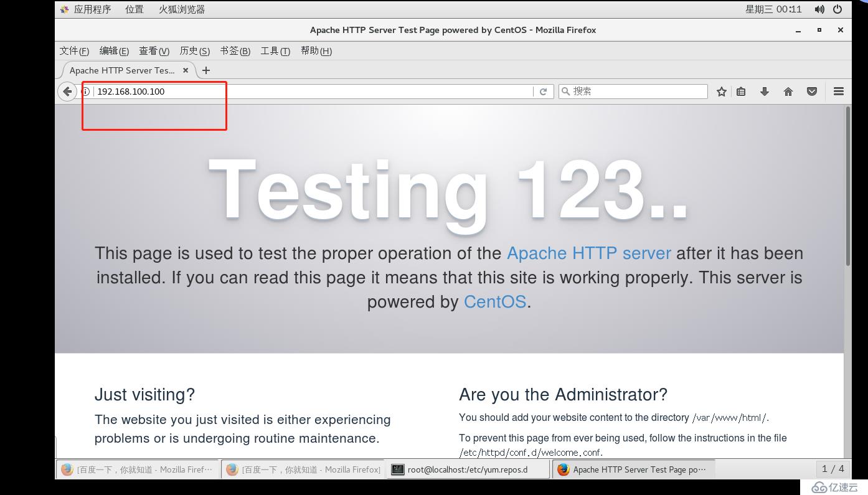868x495 pixels.
Task: Reload the page with the refresh icon
Action: click(x=543, y=92)
